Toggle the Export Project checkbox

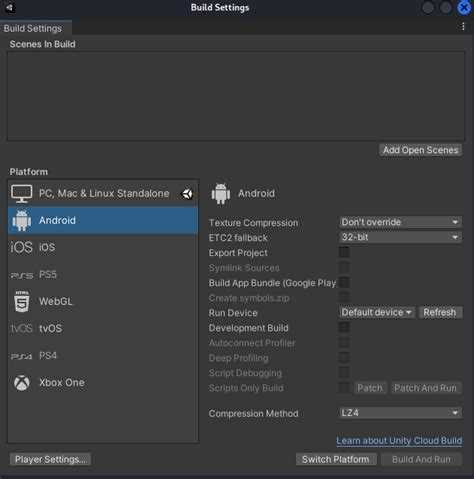(x=344, y=252)
